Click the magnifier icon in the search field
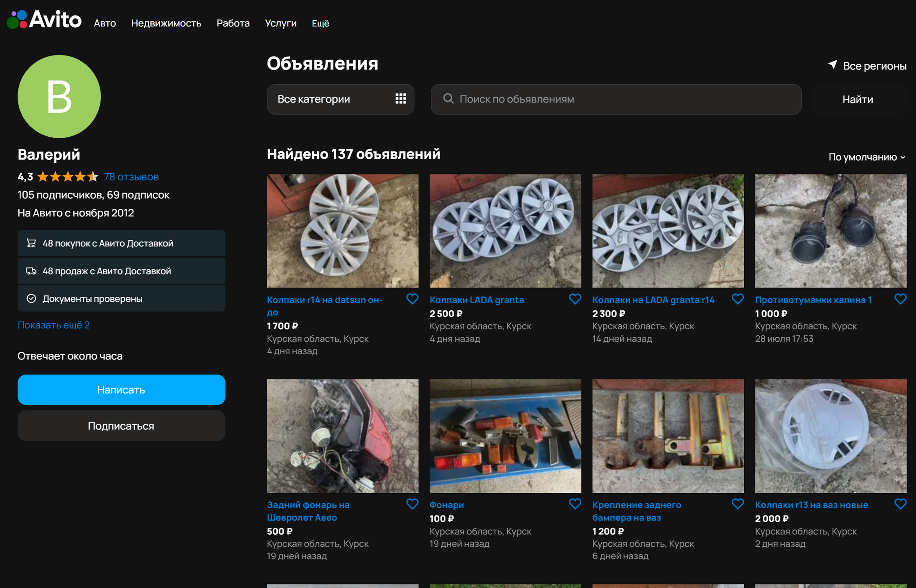 click(448, 99)
